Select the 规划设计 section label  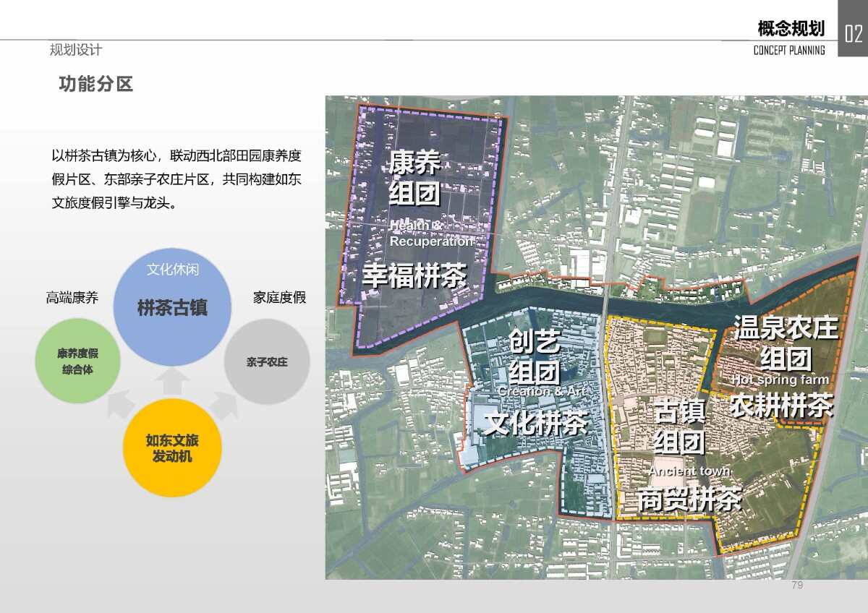pyautogui.click(x=75, y=50)
